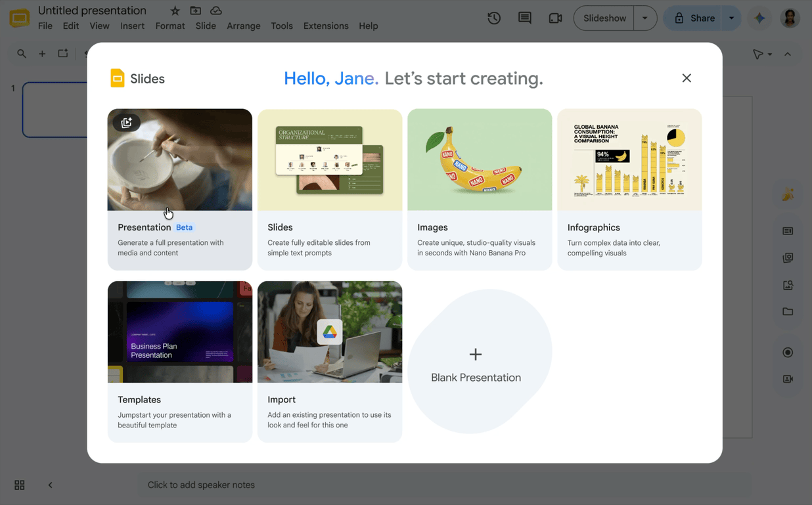Star the Untitled presentation
This screenshot has width=812, height=505.
pos(175,11)
